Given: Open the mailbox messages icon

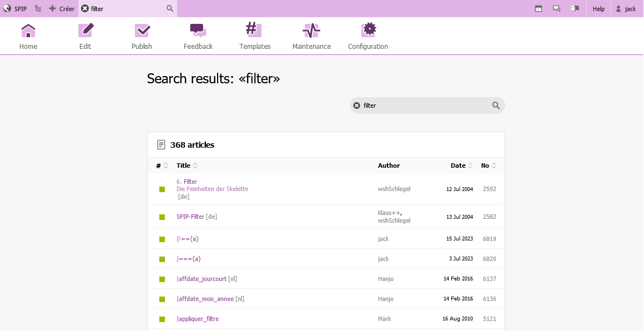Looking at the screenshot, I should [575, 9].
